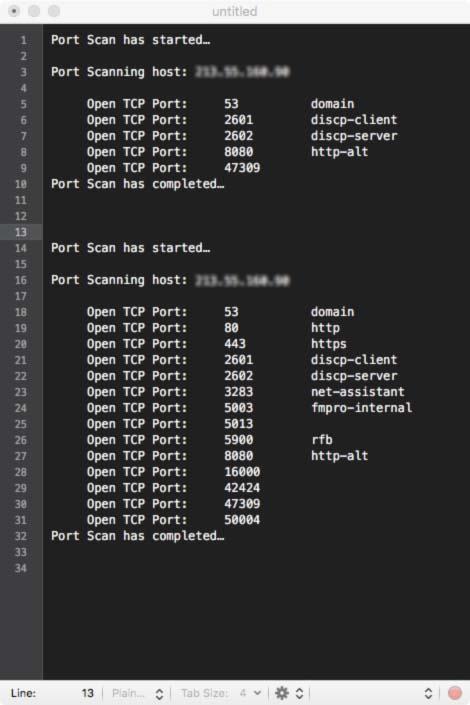The image size is (470, 705).
Task: Click gutter line number 34
Action: pos(21,568)
